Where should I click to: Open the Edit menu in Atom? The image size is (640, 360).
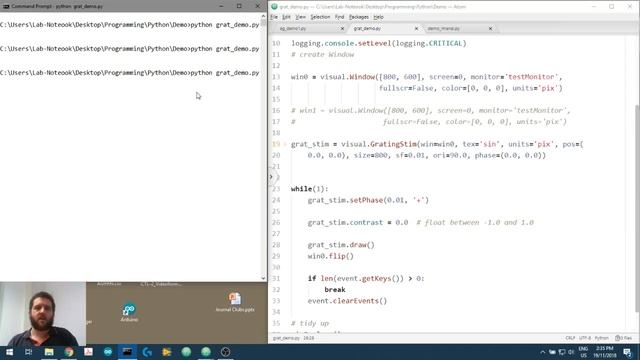[x=286, y=17]
